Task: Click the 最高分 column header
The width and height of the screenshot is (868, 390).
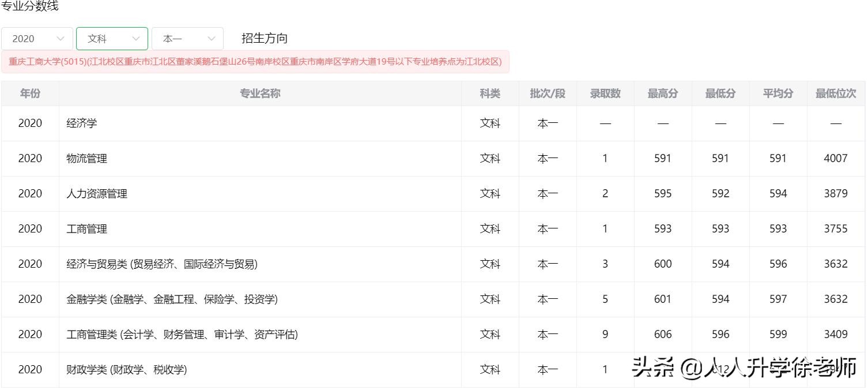Action: 663,93
